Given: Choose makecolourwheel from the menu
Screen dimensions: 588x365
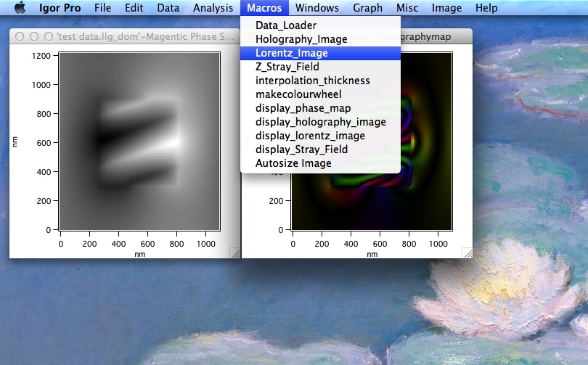Looking at the screenshot, I should [298, 94].
